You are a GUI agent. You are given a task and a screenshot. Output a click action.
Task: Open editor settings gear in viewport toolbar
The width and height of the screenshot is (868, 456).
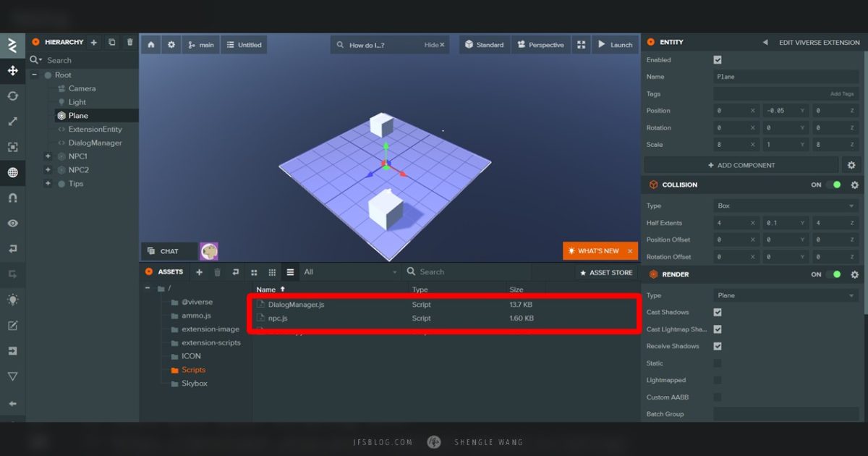(171, 45)
